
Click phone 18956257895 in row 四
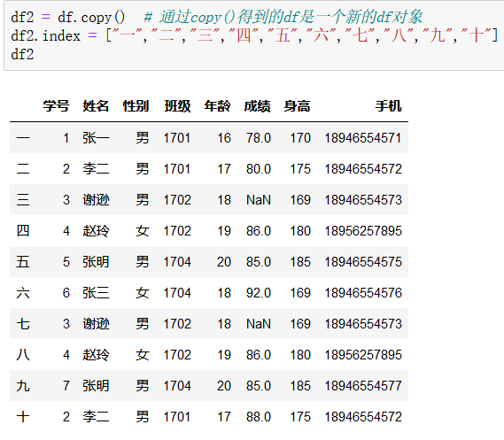tap(363, 230)
